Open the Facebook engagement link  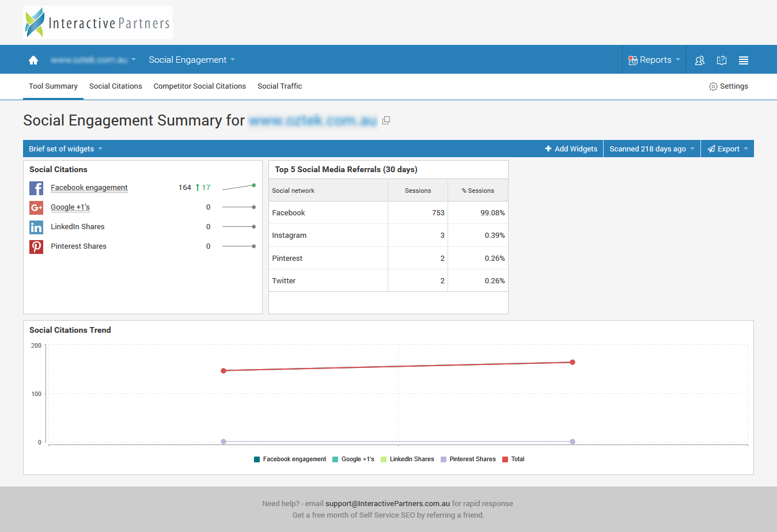89,188
